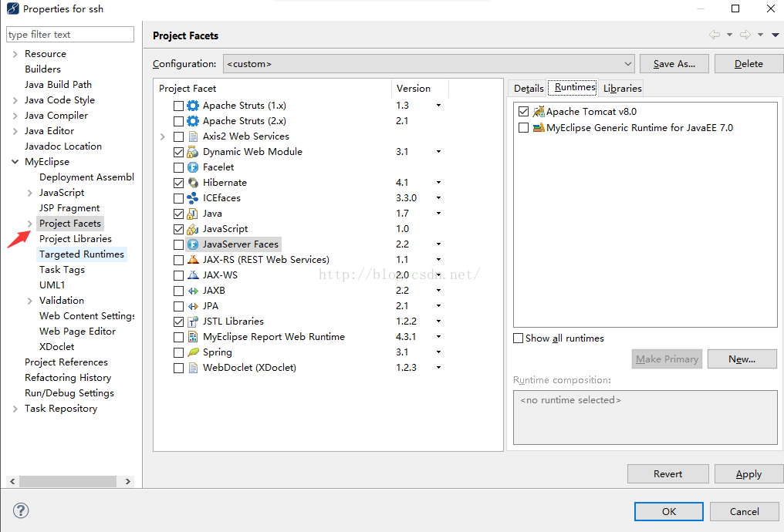Click the back navigation arrow icon

click(715, 35)
